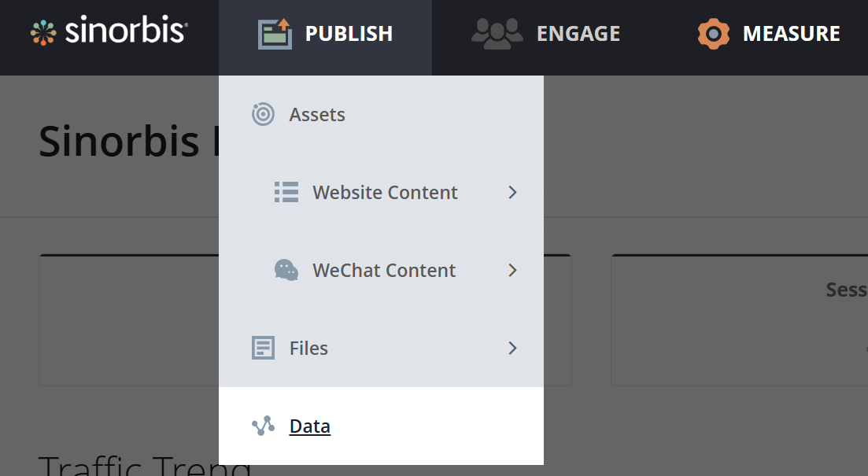Click the Assets target icon
This screenshot has height=476, width=868.
pos(263,114)
